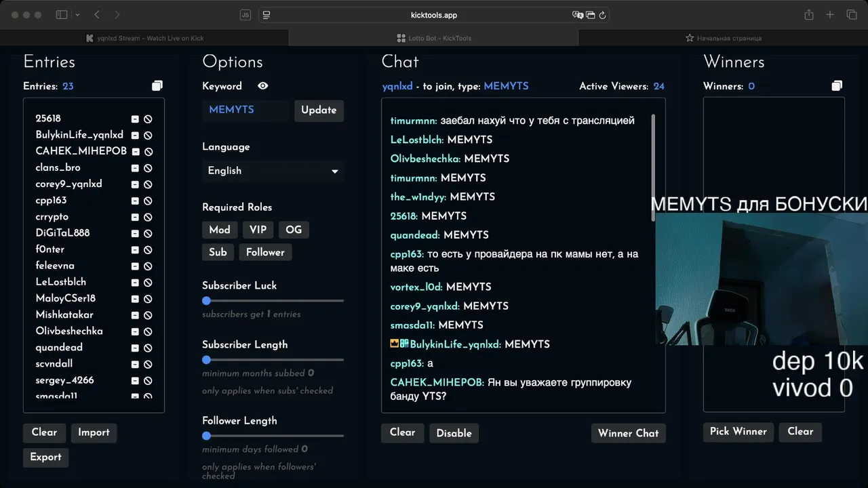Ban user 25618 with the block icon
This screenshot has height=488, width=868.
(148, 119)
